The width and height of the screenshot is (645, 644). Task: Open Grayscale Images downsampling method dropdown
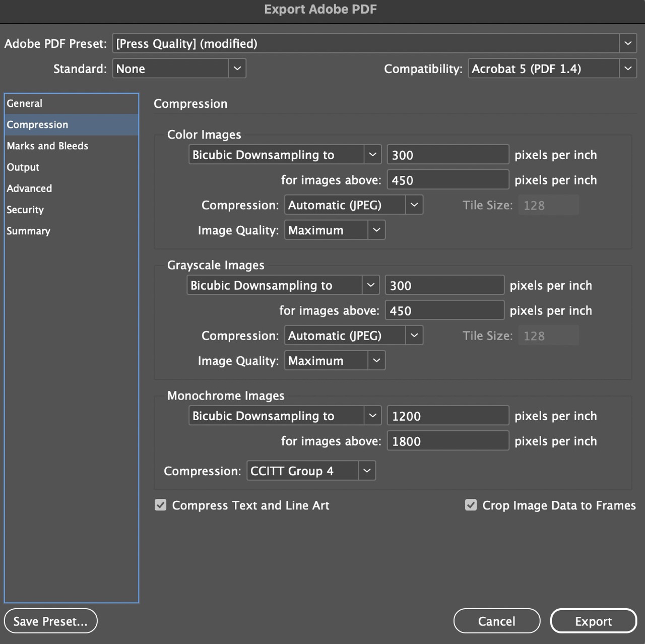tap(283, 285)
